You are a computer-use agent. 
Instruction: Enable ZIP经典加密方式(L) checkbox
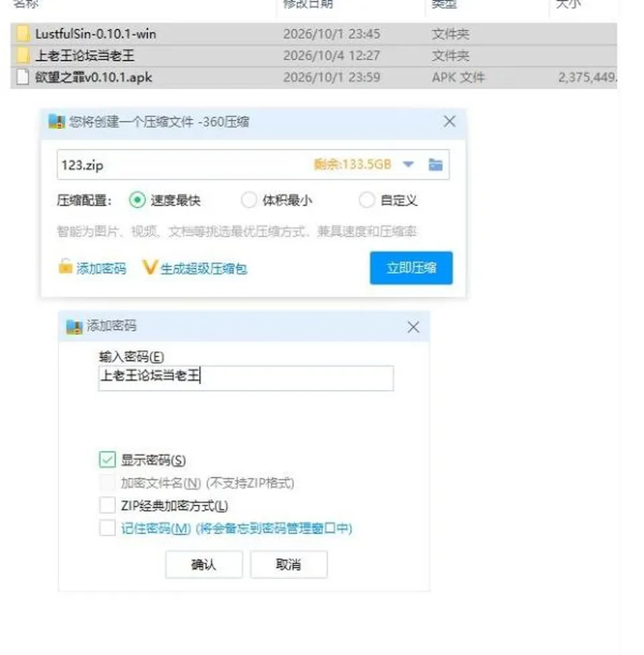coord(107,505)
